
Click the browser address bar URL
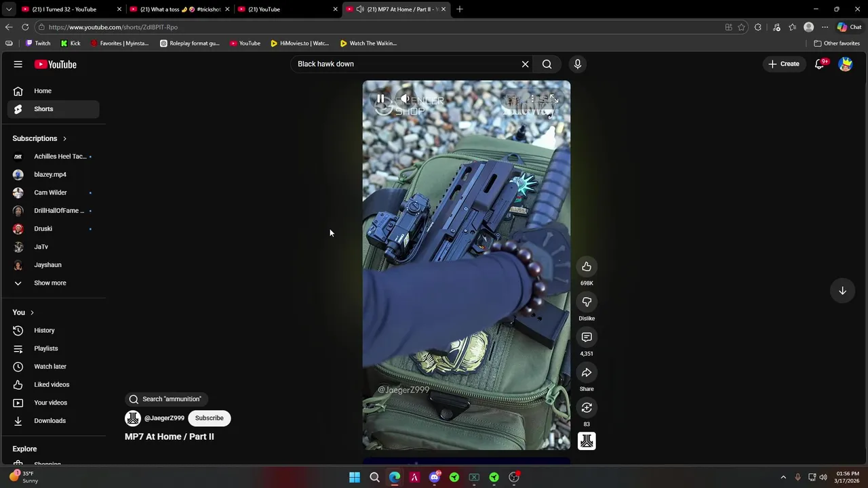(x=113, y=27)
